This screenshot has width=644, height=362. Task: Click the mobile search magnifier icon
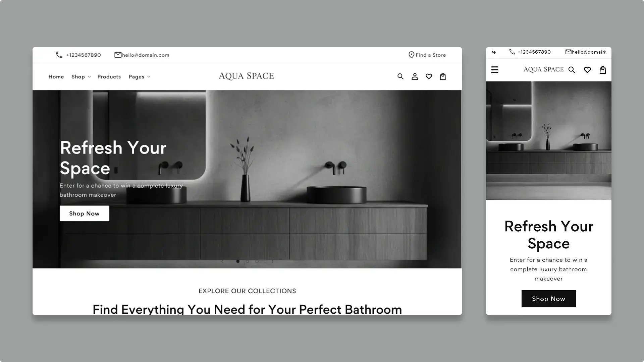click(572, 70)
